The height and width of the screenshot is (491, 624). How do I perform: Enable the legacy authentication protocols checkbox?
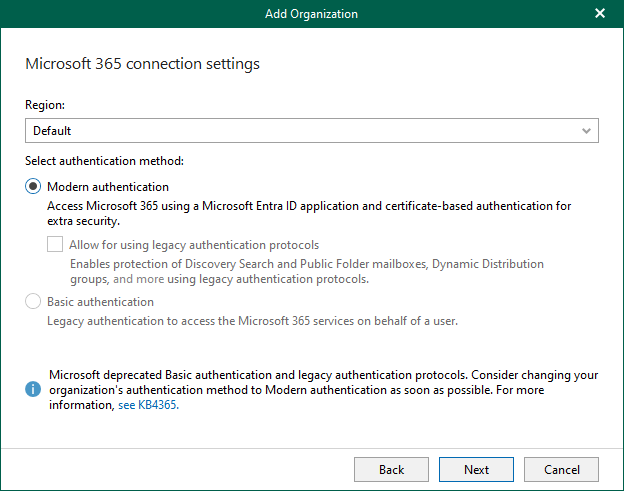(56, 245)
